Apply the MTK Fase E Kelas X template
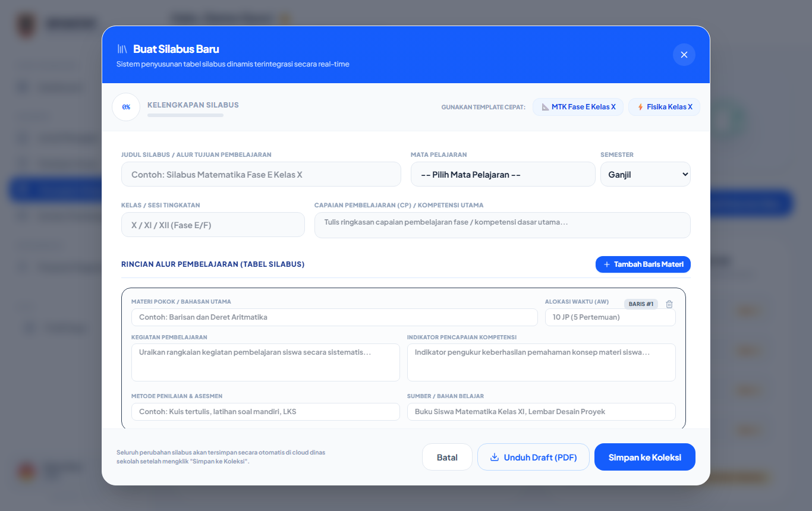812x511 pixels. click(578, 107)
